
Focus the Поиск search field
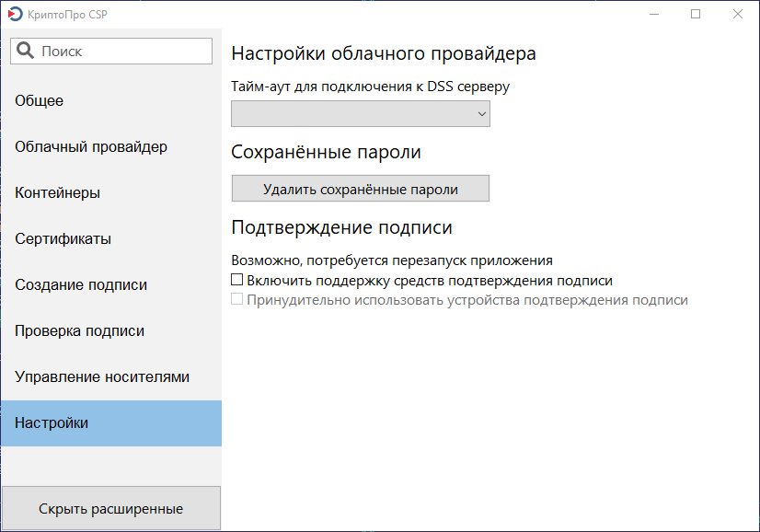111,51
